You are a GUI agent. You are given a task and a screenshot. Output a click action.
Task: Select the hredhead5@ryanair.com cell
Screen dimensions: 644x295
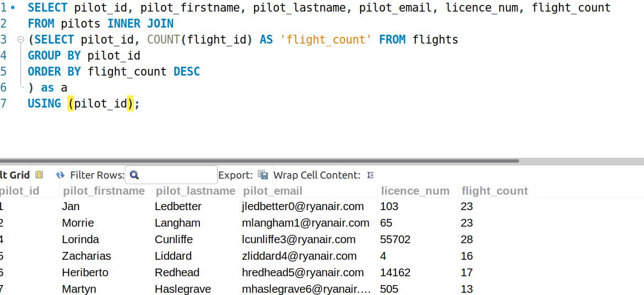click(303, 272)
